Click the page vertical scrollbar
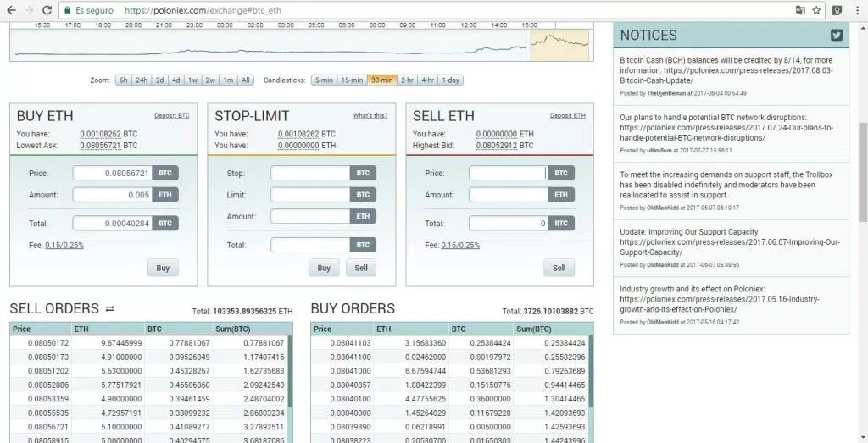The height and width of the screenshot is (443, 868). [862, 172]
